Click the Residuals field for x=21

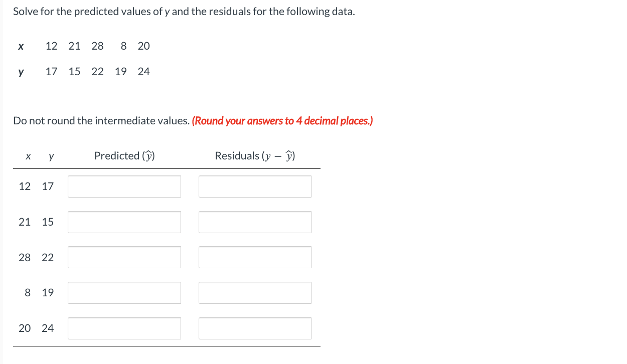(255, 222)
